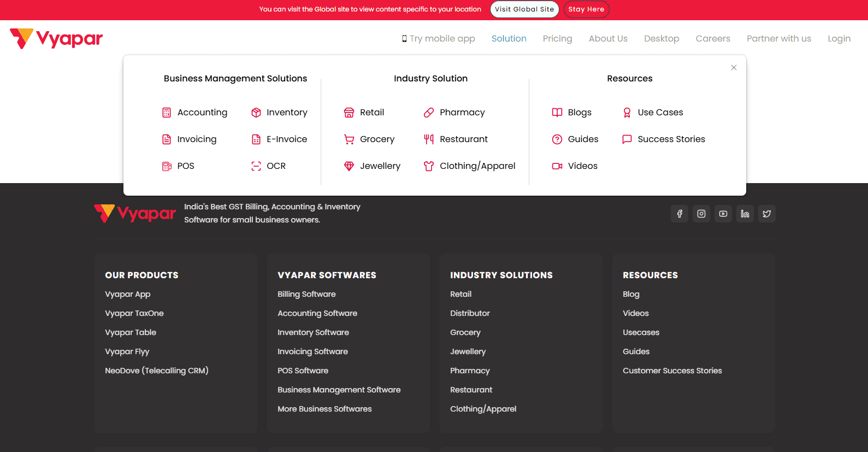868x452 pixels.
Task: Click the OCR scan icon
Action: (256, 166)
